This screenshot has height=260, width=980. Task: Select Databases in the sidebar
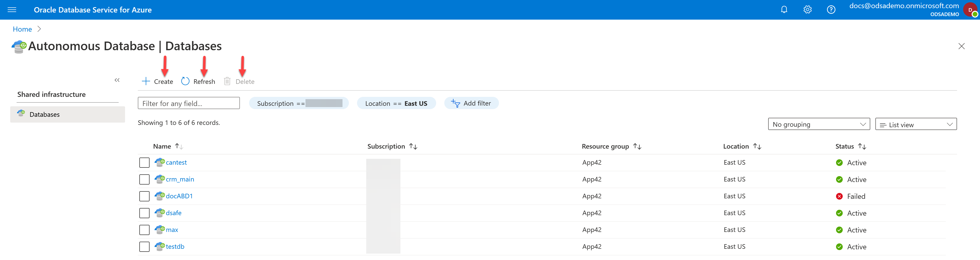[67, 114]
